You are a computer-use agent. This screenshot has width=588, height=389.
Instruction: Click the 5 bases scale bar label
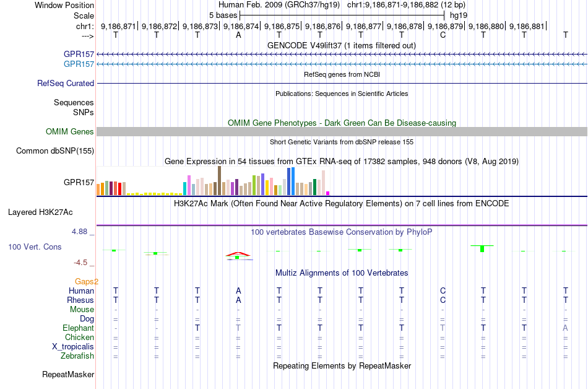[x=223, y=15]
